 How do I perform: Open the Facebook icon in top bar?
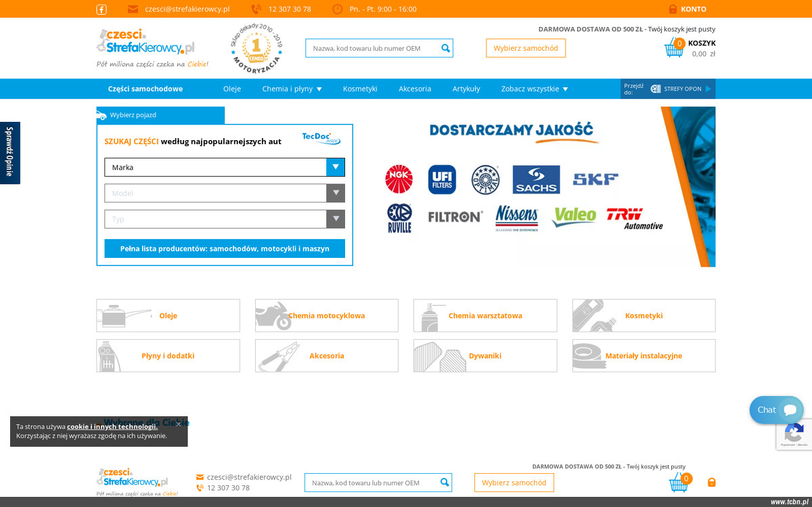[x=101, y=9]
